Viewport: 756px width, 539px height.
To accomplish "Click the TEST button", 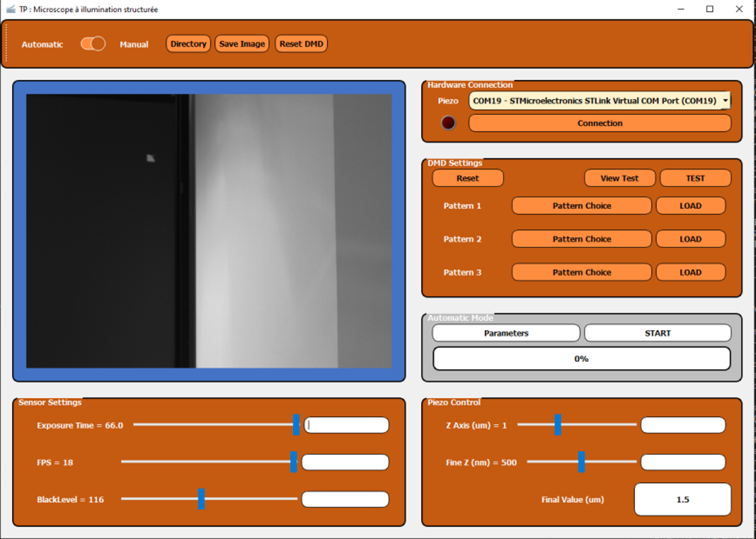I will click(x=695, y=178).
